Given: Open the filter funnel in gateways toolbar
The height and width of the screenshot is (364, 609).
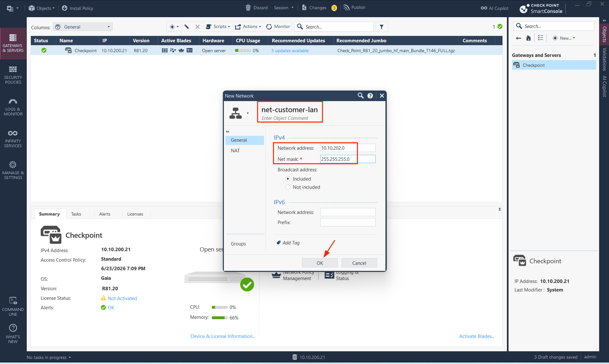Looking at the screenshot, I should pyautogui.click(x=382, y=27).
